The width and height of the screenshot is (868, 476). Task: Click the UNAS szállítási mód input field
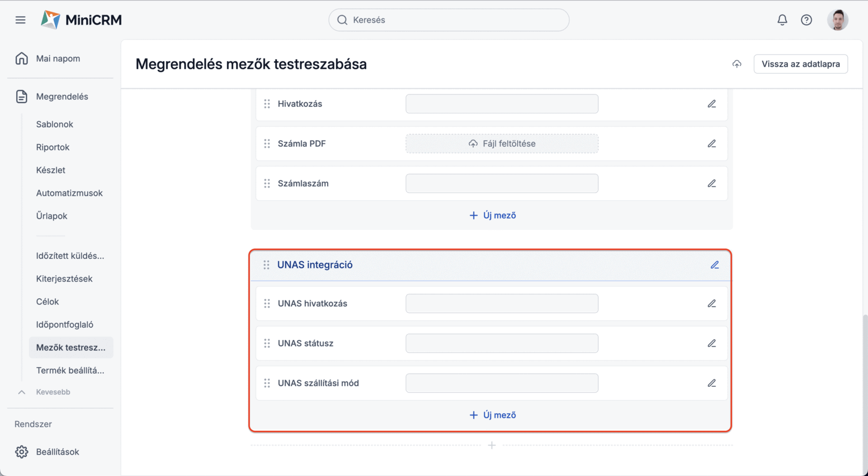point(502,383)
